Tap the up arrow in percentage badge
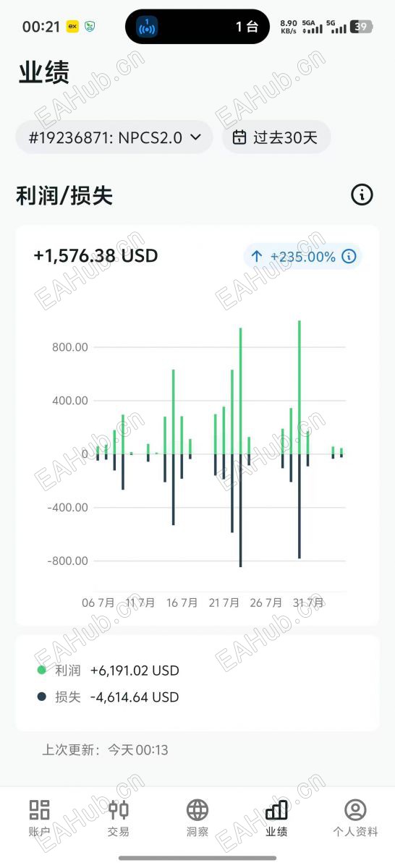395x868 pixels. (256, 256)
